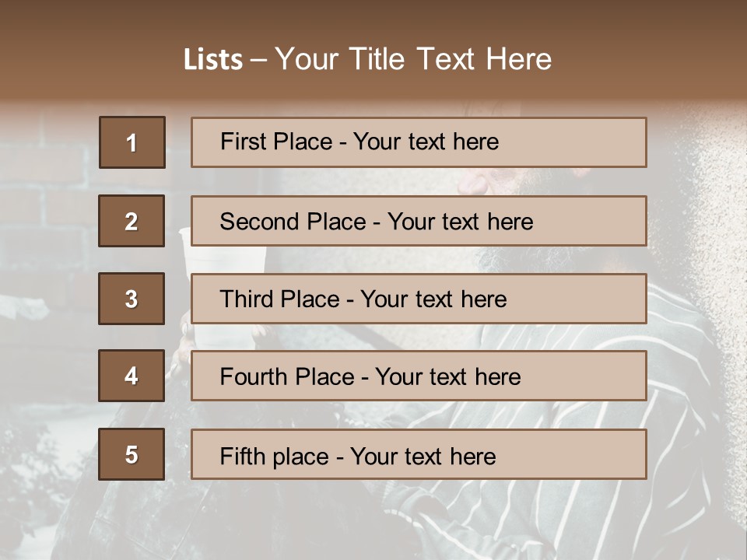747x560 pixels.
Task: Click the Fourth Place text bar
Action: point(419,376)
